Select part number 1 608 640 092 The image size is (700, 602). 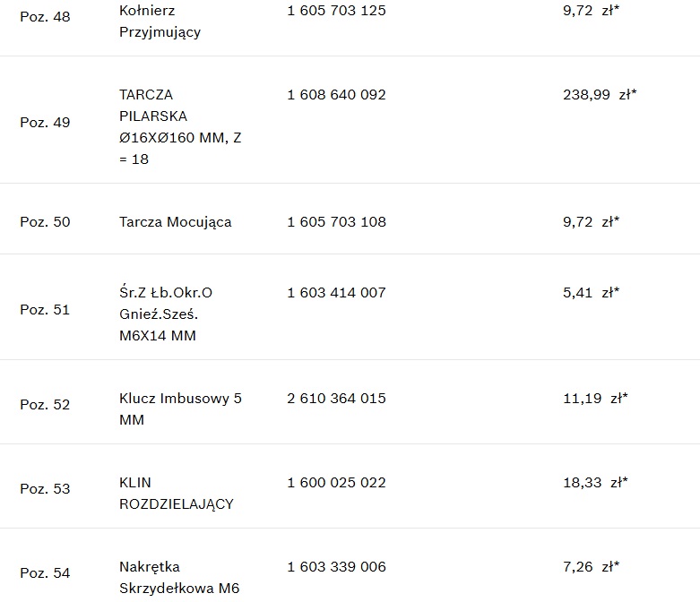[x=336, y=95]
